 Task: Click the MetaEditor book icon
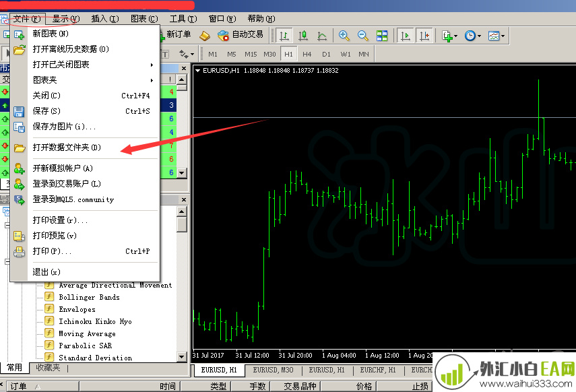tap(205, 36)
